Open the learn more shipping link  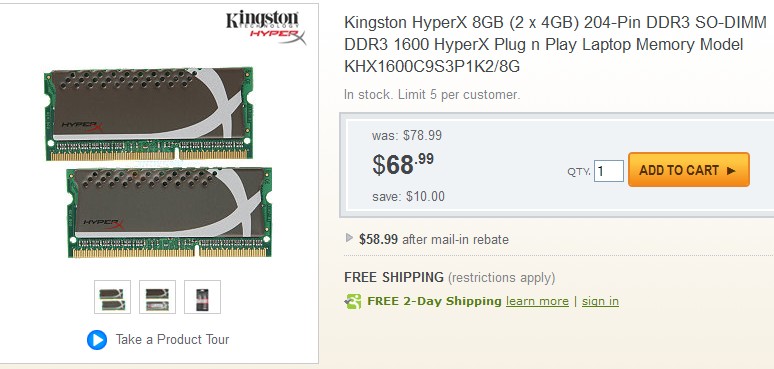(x=537, y=301)
